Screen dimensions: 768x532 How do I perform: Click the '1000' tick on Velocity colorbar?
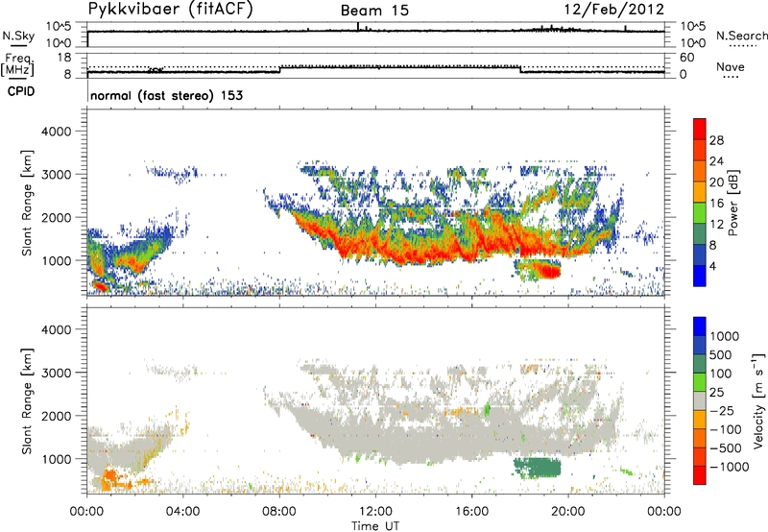point(725,336)
